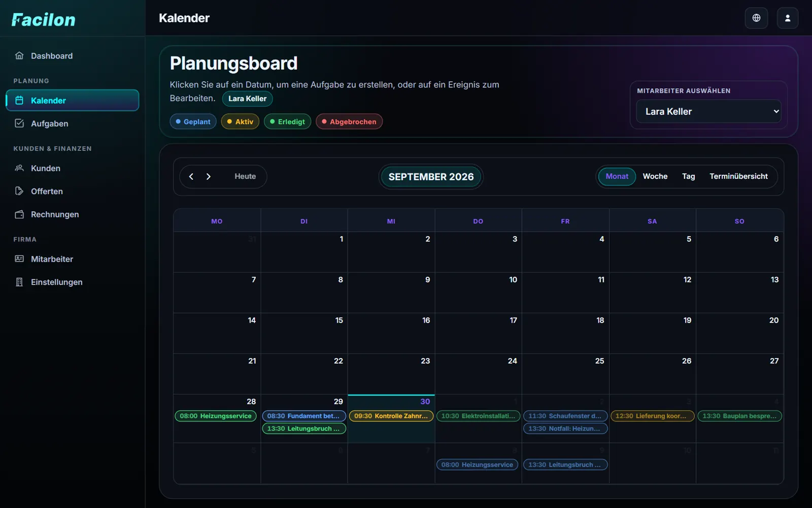Click the Facilon logo

tap(44, 20)
